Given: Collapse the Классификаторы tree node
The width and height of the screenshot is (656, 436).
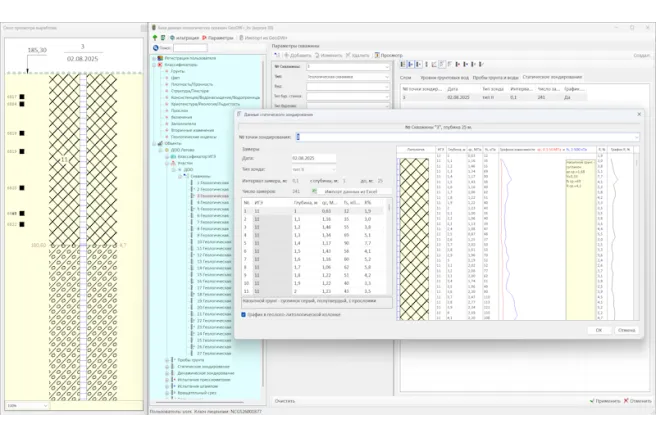Looking at the screenshot, I should tap(156, 65).
